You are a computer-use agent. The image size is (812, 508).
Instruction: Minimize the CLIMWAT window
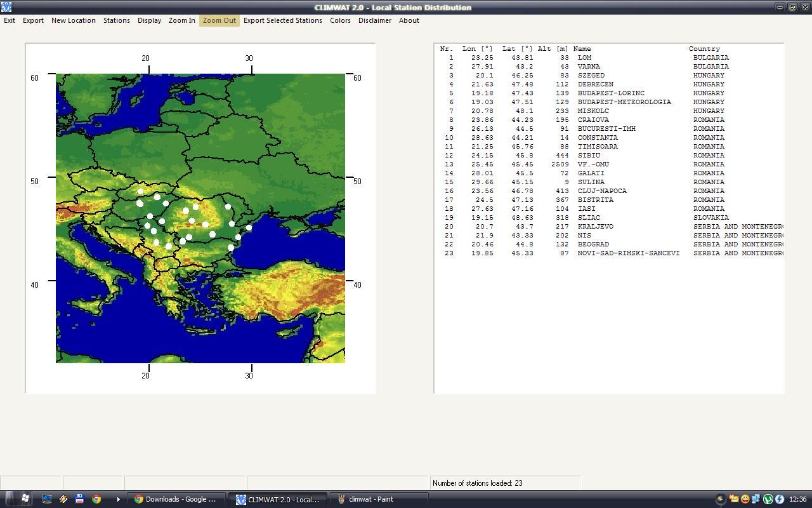coord(780,7)
